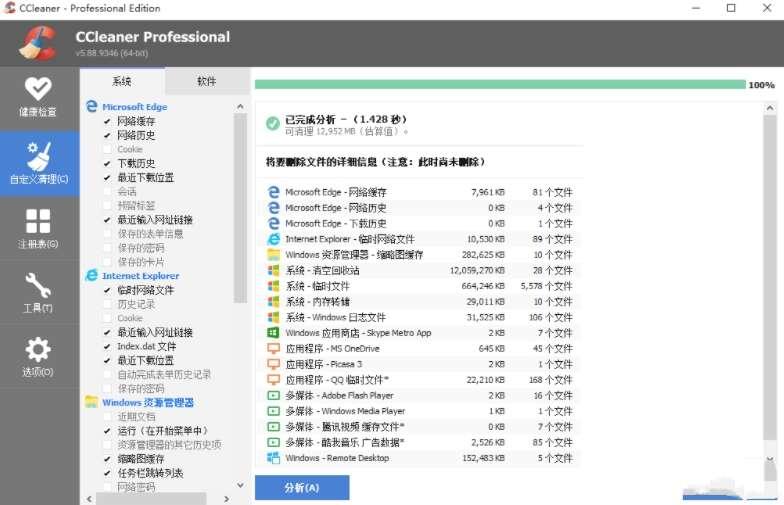784x505 pixels.
Task: Click icon in Remote Desktop result row
Action: (x=274, y=458)
